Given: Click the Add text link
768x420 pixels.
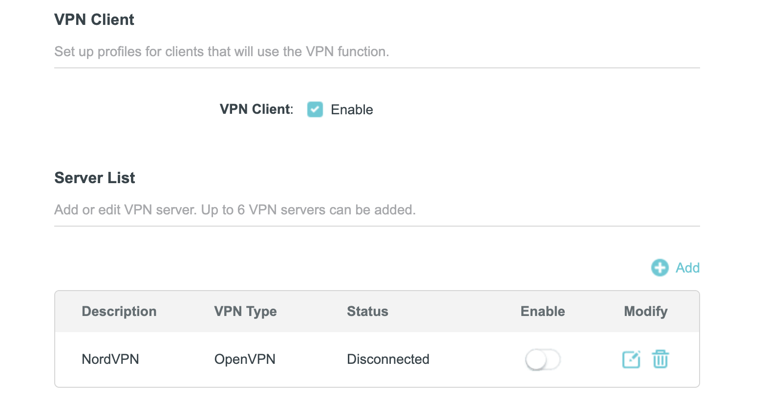Looking at the screenshot, I should [x=688, y=268].
